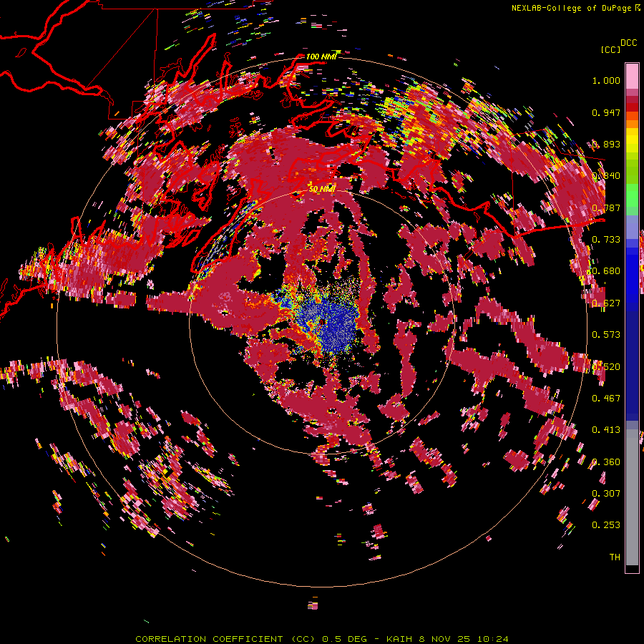This screenshot has width=644, height=644.
Task: Click the 0.787 scale value
Action: pyautogui.click(x=606, y=208)
